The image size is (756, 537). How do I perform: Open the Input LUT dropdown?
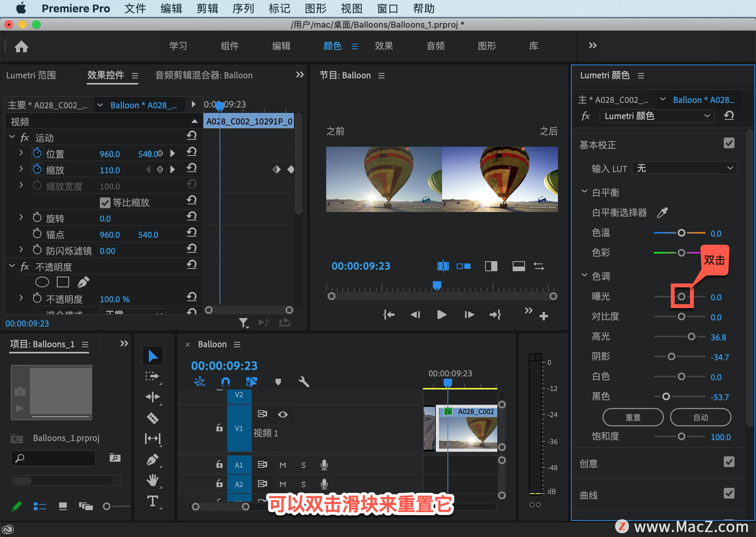tap(684, 168)
